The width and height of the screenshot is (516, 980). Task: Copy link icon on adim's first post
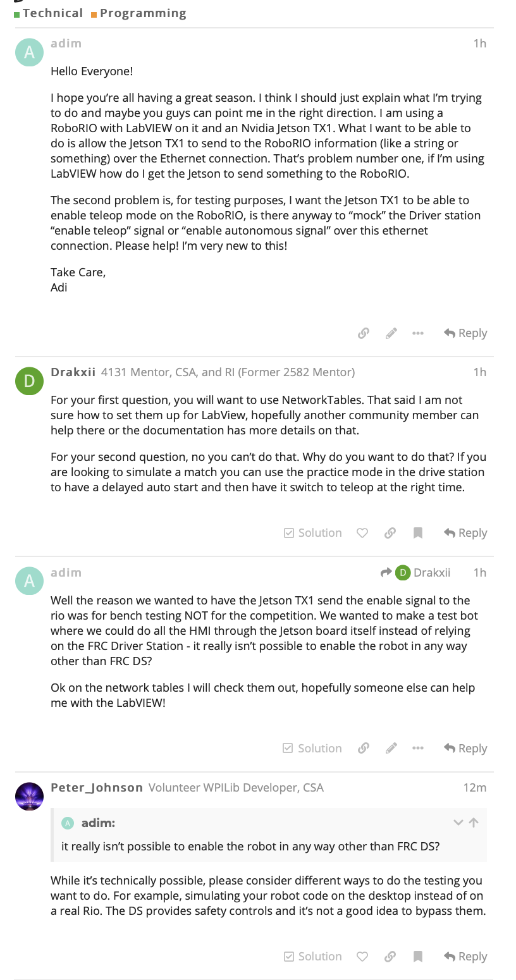[364, 333]
